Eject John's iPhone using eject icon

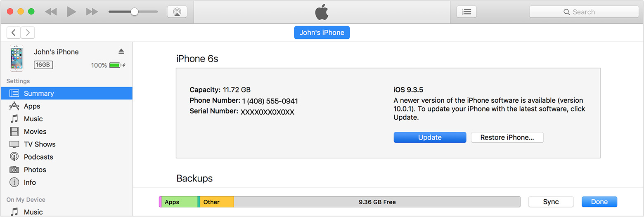(121, 52)
